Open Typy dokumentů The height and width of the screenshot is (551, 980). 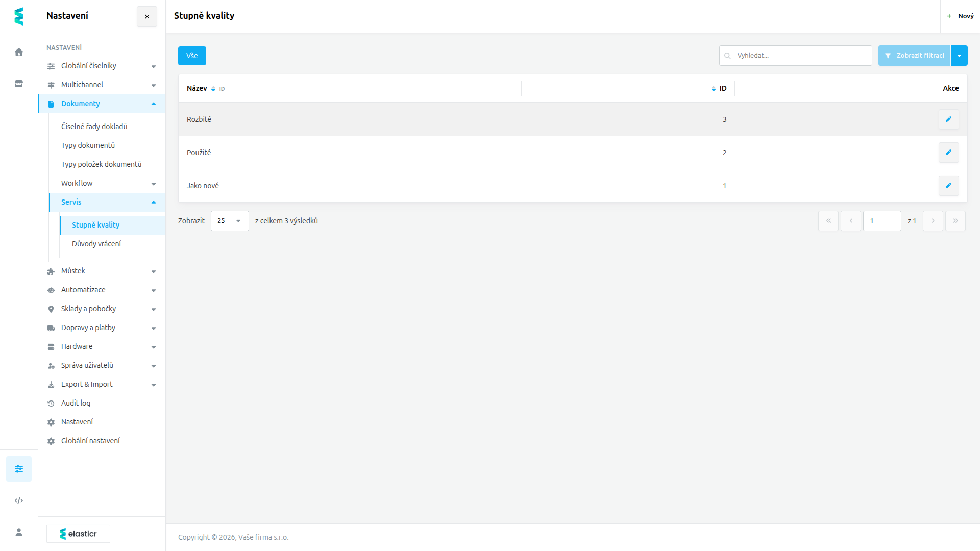pyautogui.click(x=88, y=145)
